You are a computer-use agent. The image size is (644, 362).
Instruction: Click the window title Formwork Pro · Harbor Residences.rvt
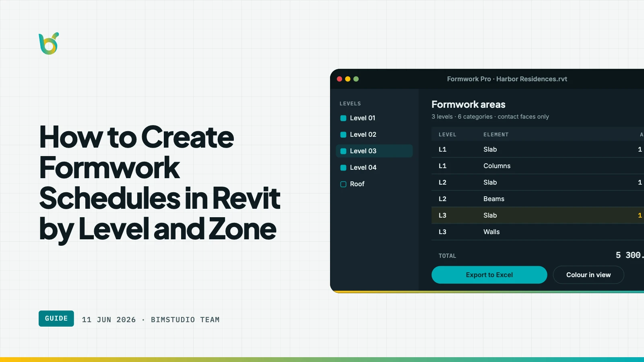pyautogui.click(x=507, y=79)
